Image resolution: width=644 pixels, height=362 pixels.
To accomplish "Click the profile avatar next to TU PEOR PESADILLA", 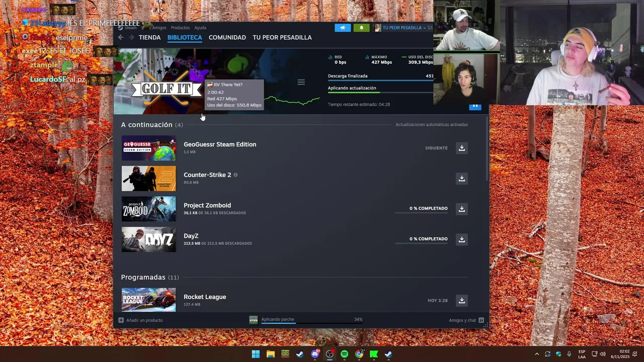I will [x=377, y=28].
